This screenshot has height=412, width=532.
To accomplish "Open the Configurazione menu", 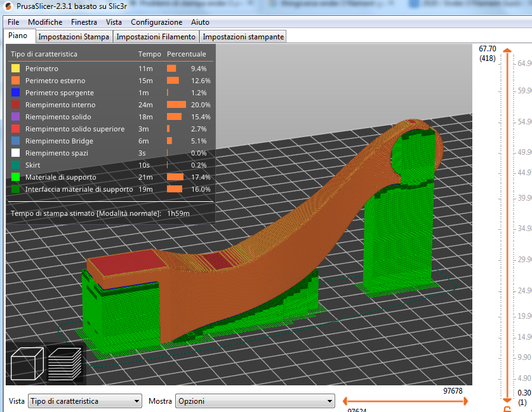I will tap(156, 22).
